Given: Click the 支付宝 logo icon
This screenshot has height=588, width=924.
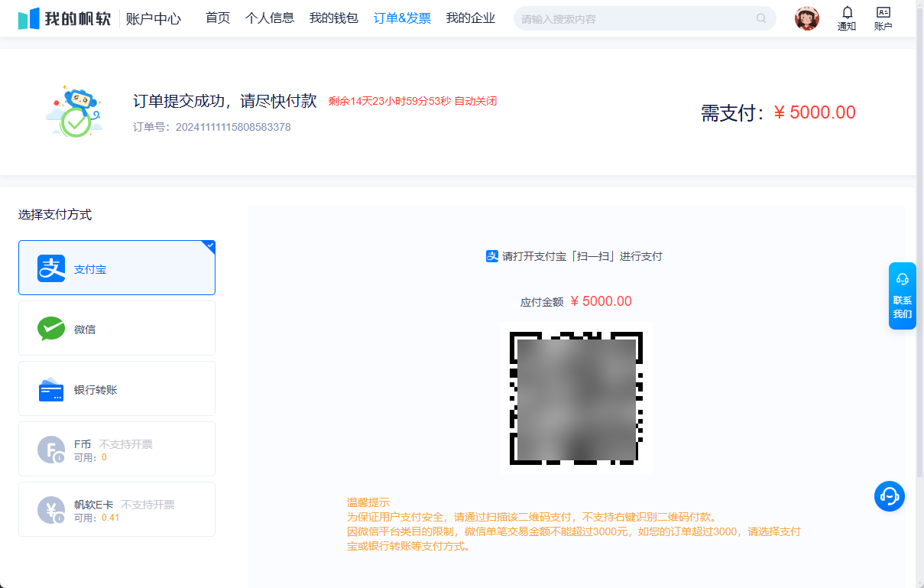Looking at the screenshot, I should pos(51,268).
